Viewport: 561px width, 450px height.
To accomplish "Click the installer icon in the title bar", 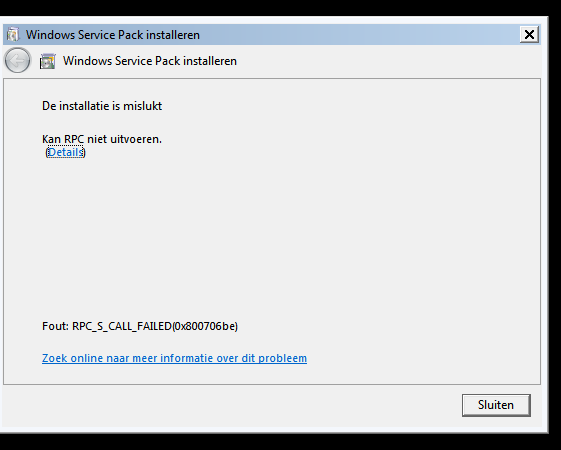I will coord(13,35).
